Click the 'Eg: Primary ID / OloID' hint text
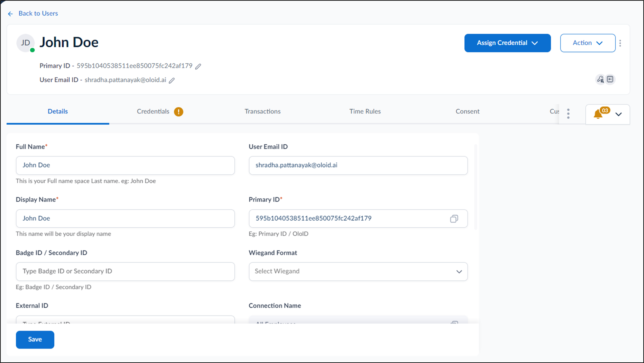Image resolution: width=644 pixels, height=363 pixels. tap(278, 234)
